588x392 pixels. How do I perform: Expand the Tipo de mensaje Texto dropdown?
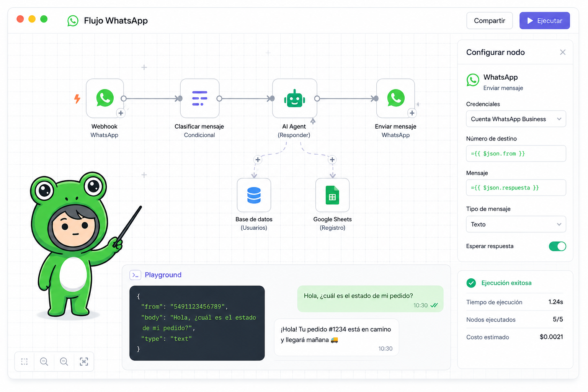[516, 224]
